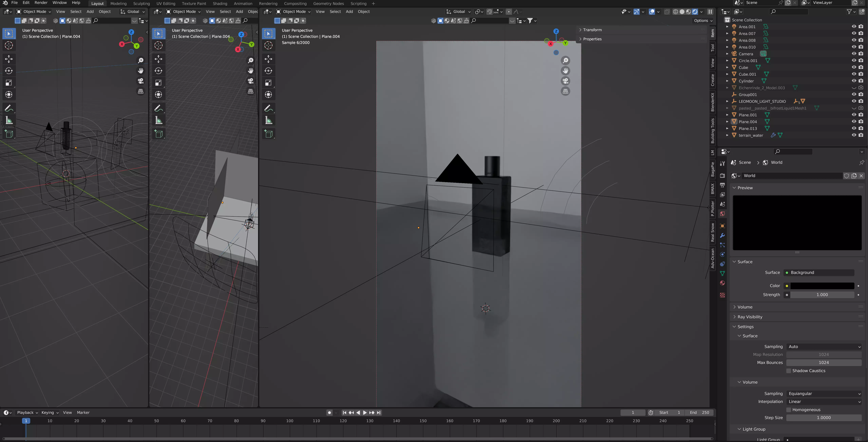
Task: Toggle eye icon for Cube.001
Action: tap(854, 74)
